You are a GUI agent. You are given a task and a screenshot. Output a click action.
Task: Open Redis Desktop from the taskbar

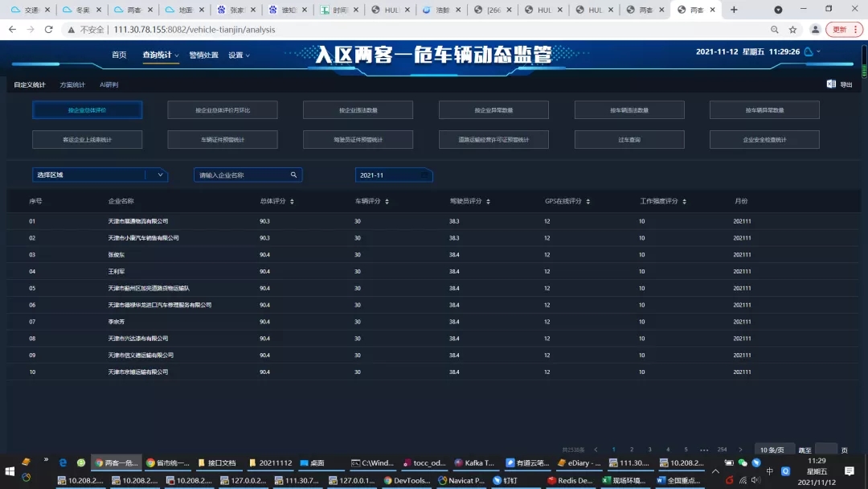pyautogui.click(x=570, y=481)
